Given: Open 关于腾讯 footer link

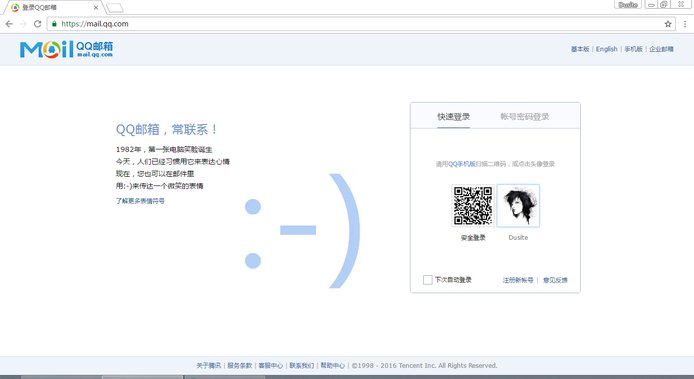Looking at the screenshot, I should point(208,365).
